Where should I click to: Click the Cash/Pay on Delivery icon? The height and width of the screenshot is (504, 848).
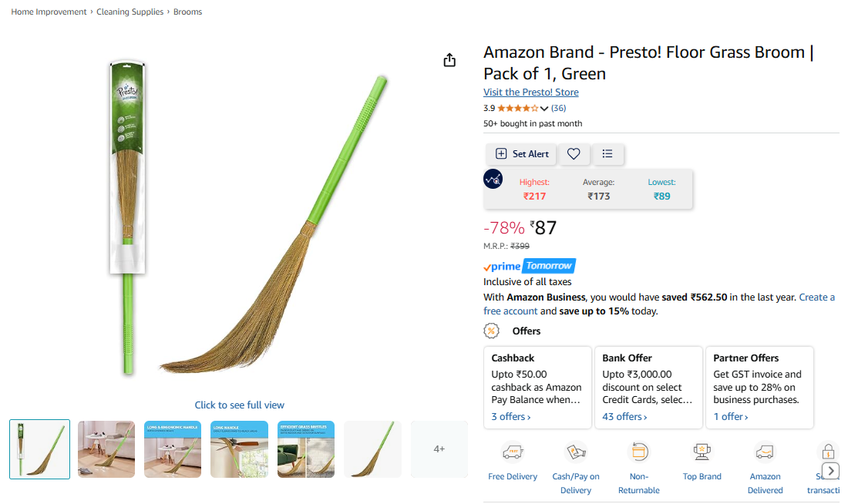[x=576, y=452]
